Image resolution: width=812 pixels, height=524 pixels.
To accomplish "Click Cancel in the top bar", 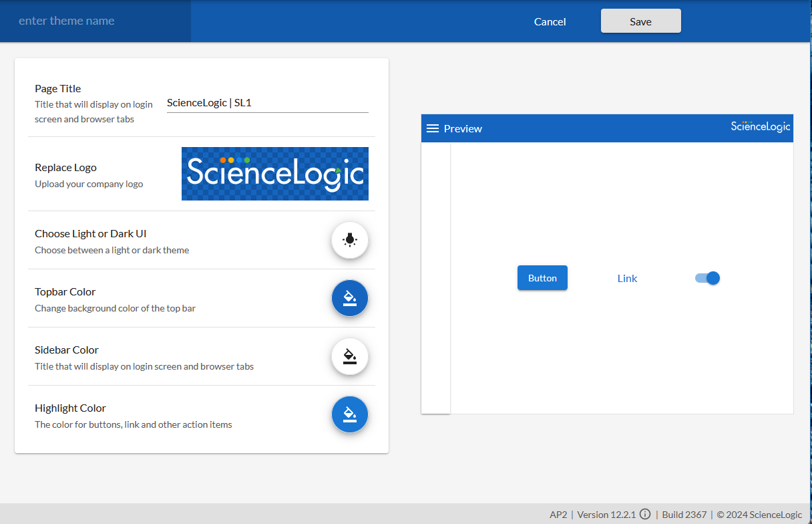I will tap(550, 22).
